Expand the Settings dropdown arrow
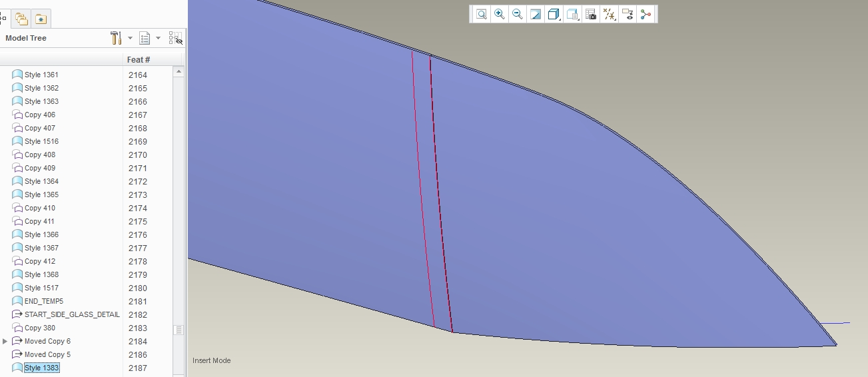Screen dimensions: 868x377 130,38
